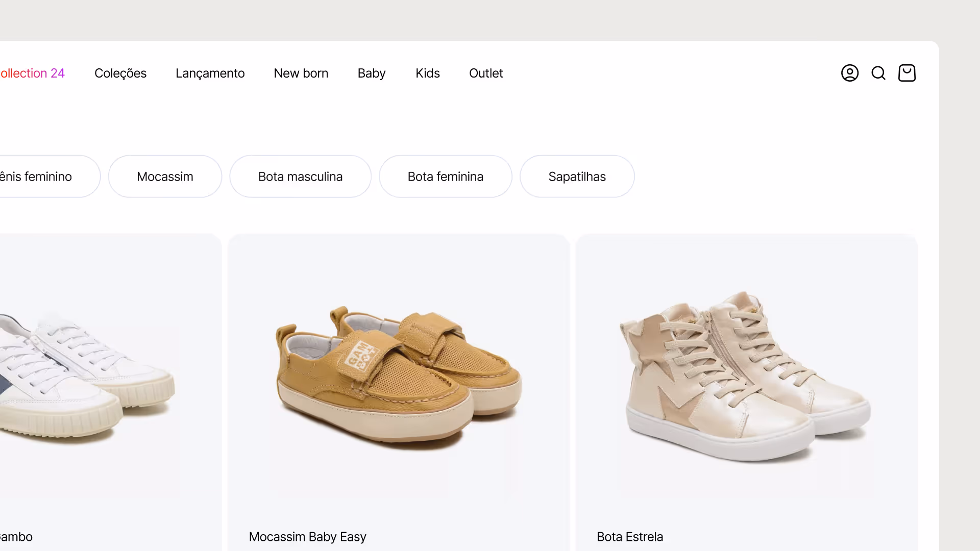980x551 pixels.
Task: Click the Bota Estrela product name
Action: click(x=629, y=537)
